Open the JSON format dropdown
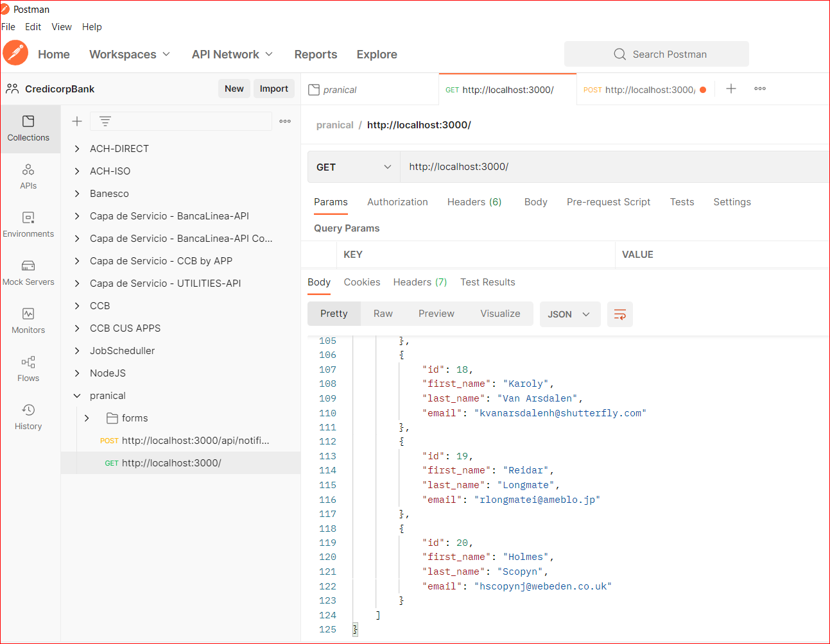830x644 pixels. coord(570,314)
